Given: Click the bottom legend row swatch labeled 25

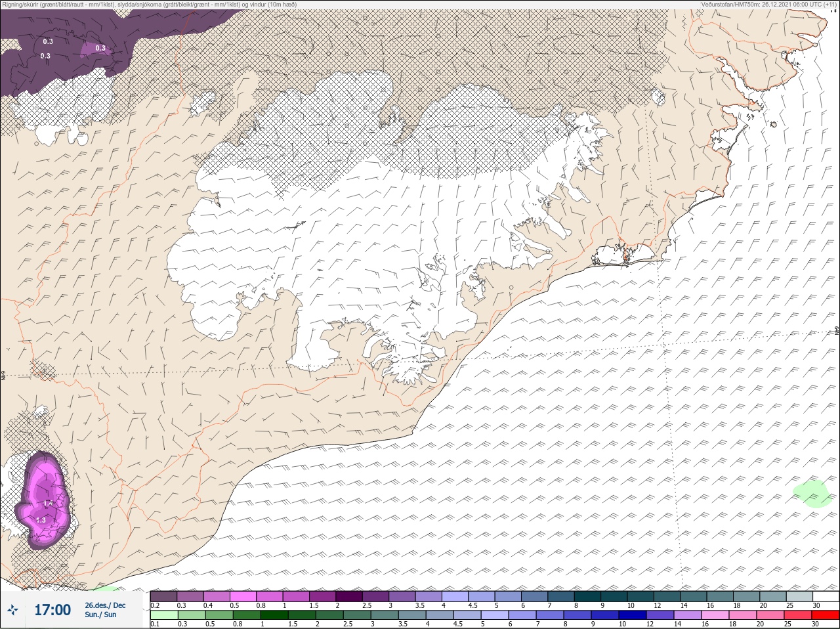Looking at the screenshot, I should tap(798, 615).
